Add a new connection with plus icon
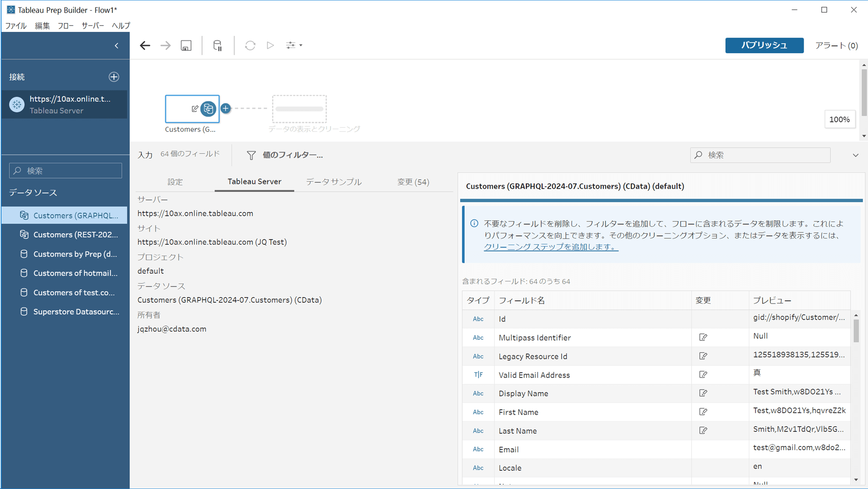 click(x=114, y=77)
